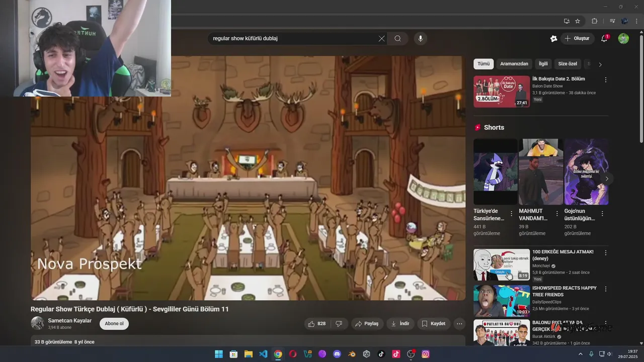The image size is (644, 362).
Task: Start voice search with microphone icon
Action: point(421,39)
